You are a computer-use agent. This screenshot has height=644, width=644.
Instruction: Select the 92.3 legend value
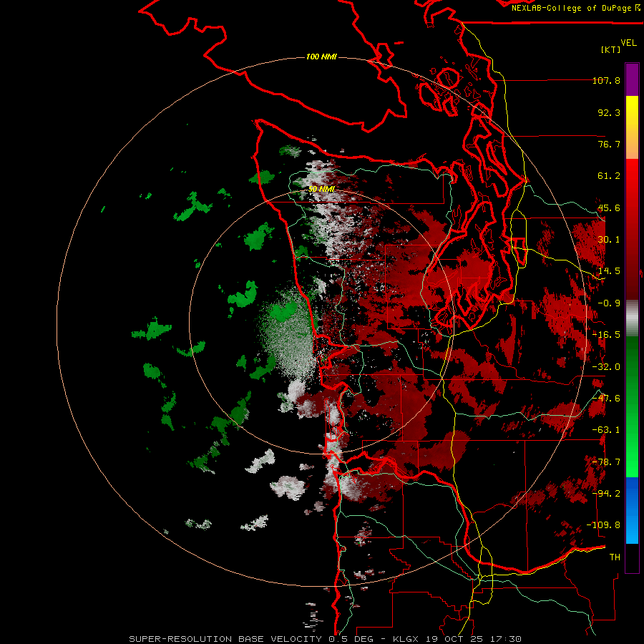[x=609, y=112]
